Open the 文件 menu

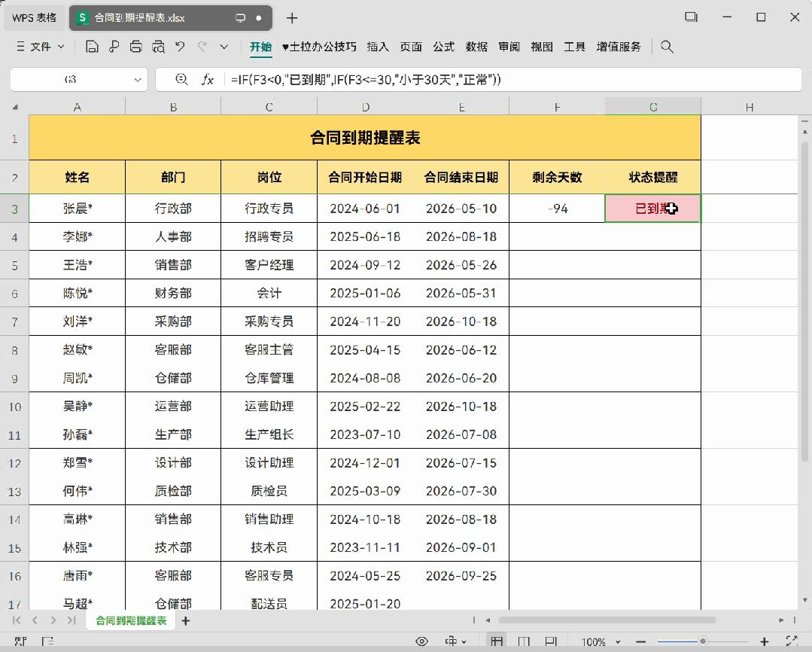pos(41,47)
